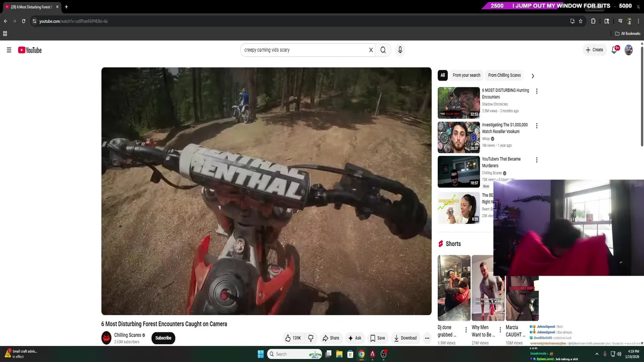Show hidden system tray icons
Image resolution: width=644 pixels, height=362 pixels.
597,354
